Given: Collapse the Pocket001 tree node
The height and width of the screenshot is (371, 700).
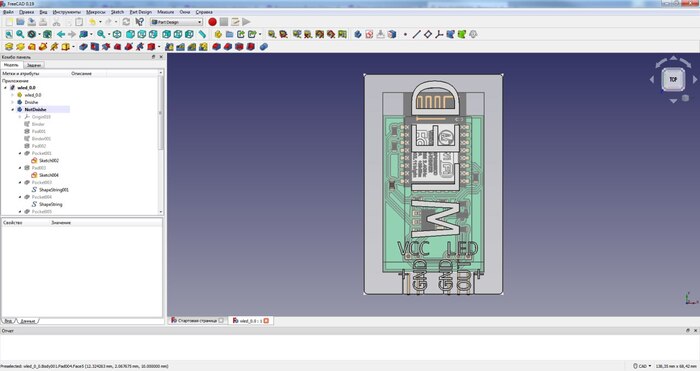Looking at the screenshot, I should 20,153.
